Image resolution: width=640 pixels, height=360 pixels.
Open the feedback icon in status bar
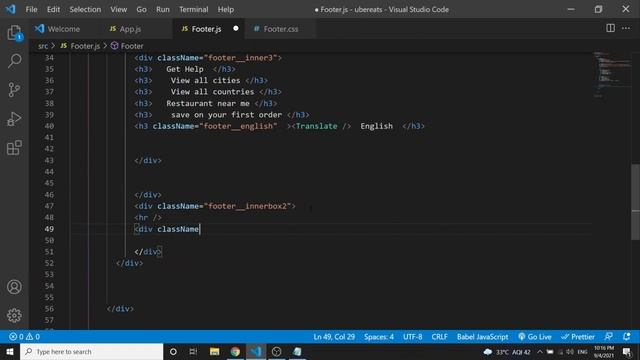coord(609,337)
